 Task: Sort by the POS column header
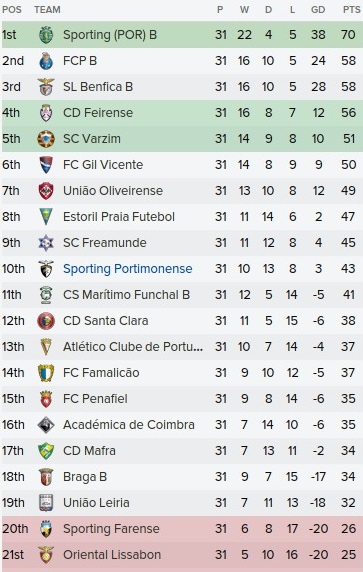12,10
